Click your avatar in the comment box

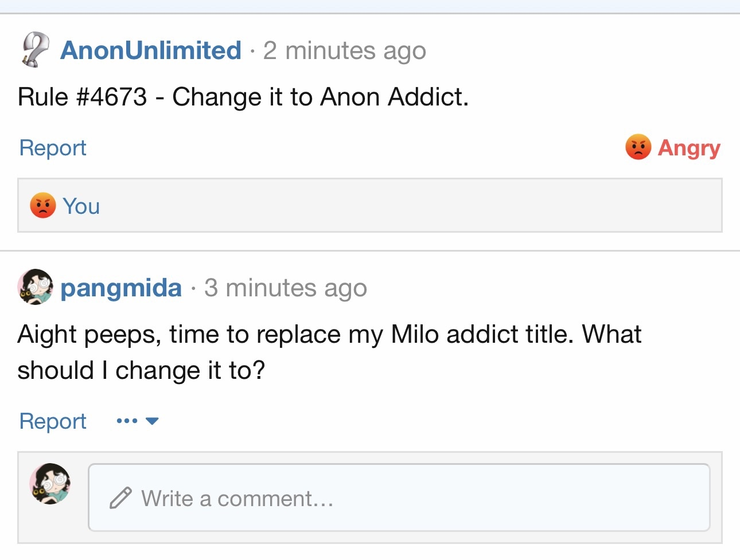tap(50, 484)
